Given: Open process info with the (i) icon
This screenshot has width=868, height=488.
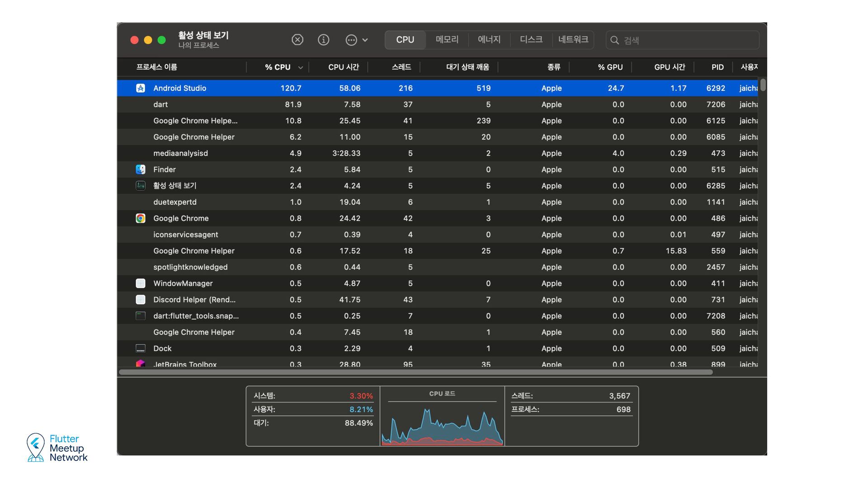Looking at the screenshot, I should [323, 40].
